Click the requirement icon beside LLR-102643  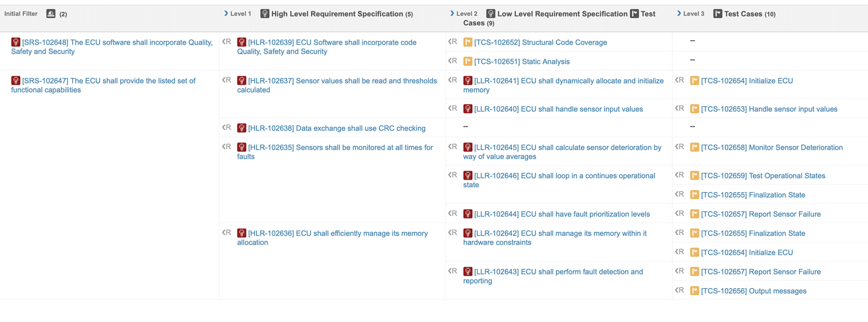(x=468, y=272)
